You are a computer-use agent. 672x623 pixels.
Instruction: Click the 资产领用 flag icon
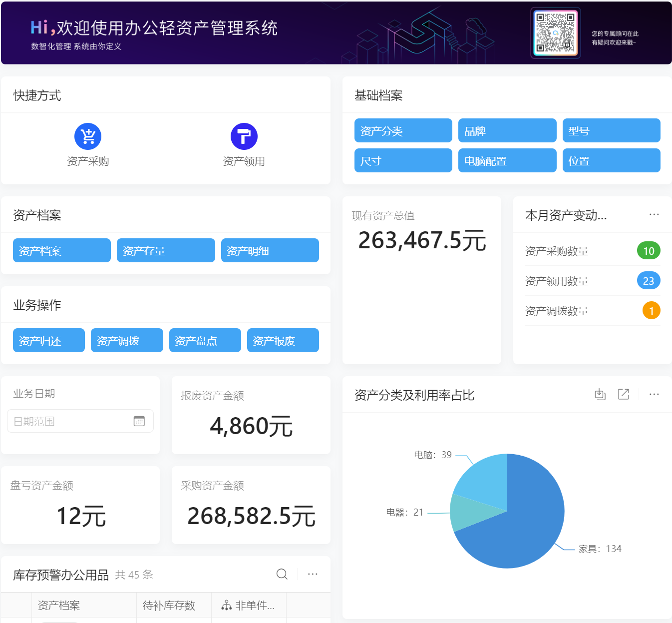[244, 135]
